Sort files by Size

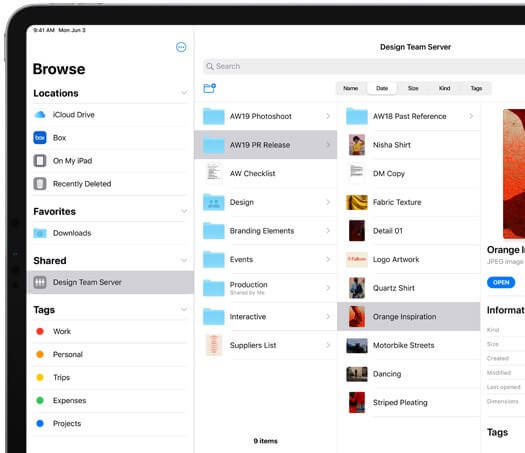coord(413,88)
